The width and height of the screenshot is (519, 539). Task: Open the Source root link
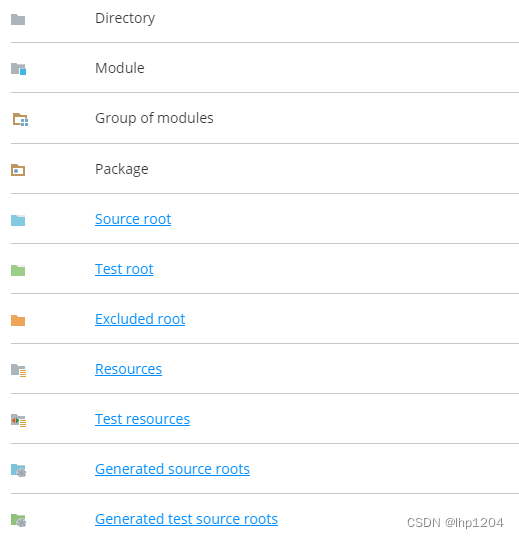[x=133, y=219]
